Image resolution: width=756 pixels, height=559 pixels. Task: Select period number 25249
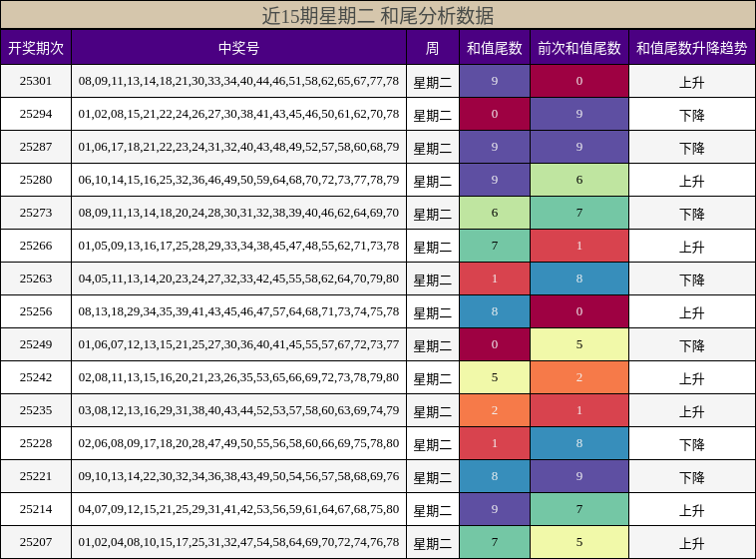click(x=36, y=344)
